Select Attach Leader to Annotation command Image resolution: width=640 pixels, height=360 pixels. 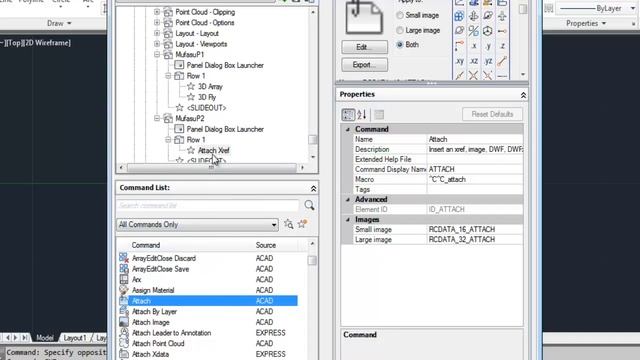[171, 333]
